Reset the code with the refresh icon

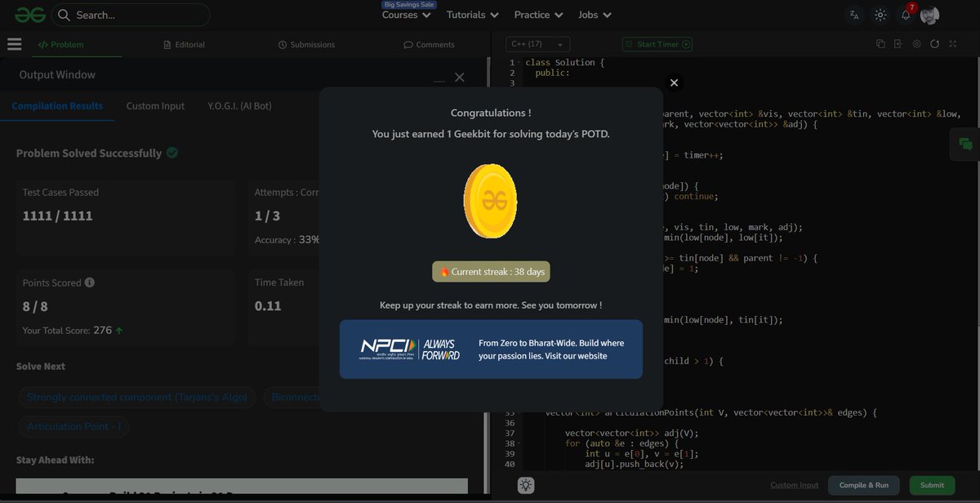(x=934, y=44)
